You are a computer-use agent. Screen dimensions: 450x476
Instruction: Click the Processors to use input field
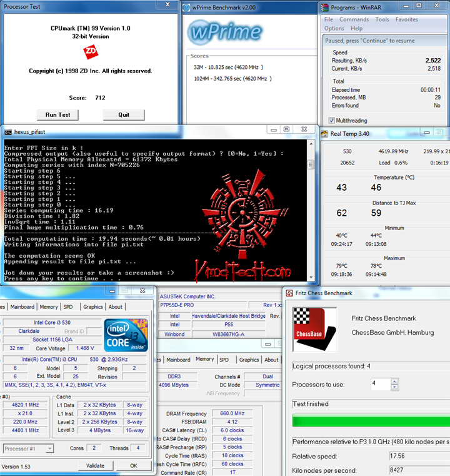tap(381, 384)
